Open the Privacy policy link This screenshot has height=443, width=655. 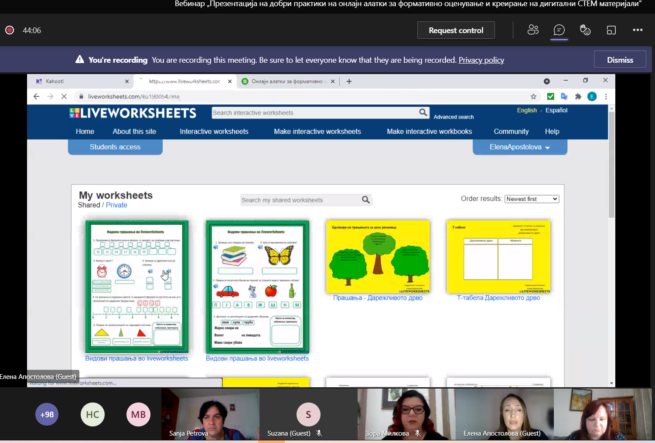click(481, 60)
